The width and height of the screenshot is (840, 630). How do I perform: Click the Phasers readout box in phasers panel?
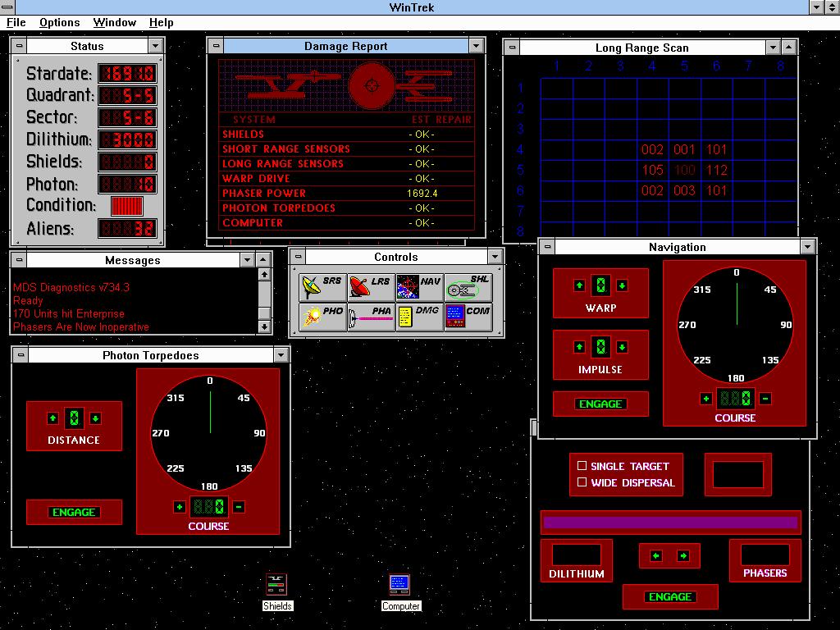click(x=765, y=555)
